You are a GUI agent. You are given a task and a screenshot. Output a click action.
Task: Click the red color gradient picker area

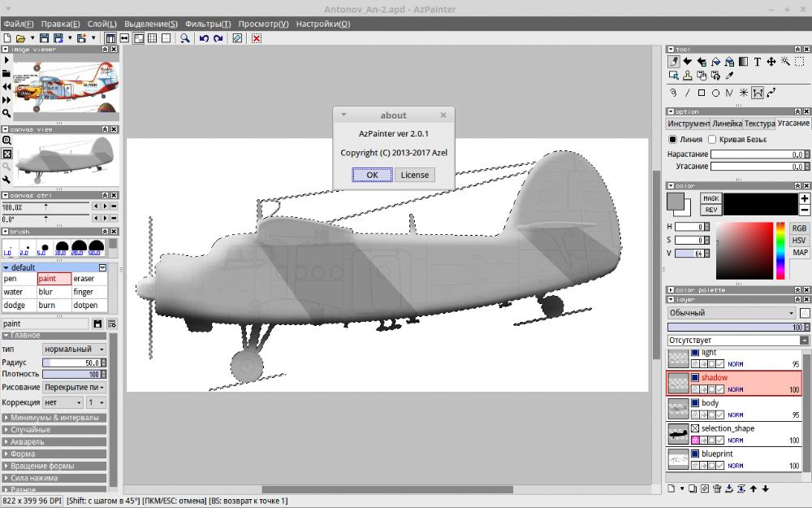tap(743, 250)
